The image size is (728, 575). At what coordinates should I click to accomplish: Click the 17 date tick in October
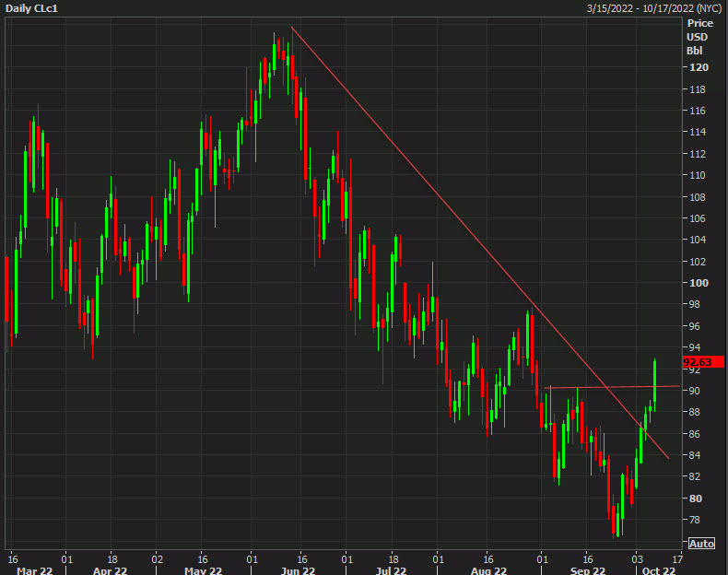coord(678,558)
